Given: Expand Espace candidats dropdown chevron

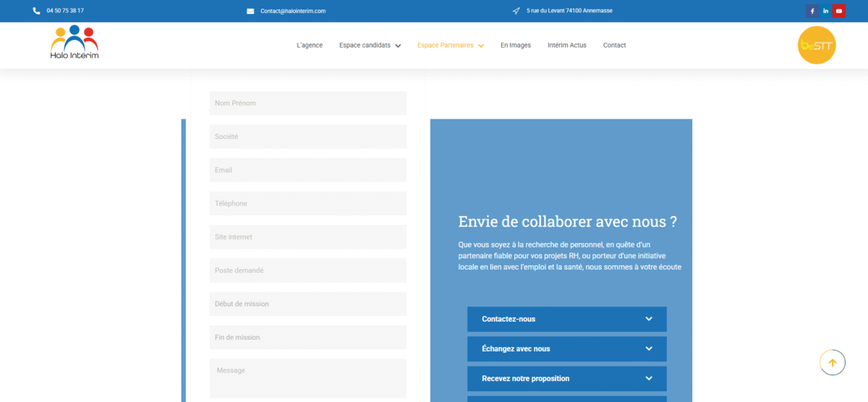Looking at the screenshot, I should [x=398, y=46].
